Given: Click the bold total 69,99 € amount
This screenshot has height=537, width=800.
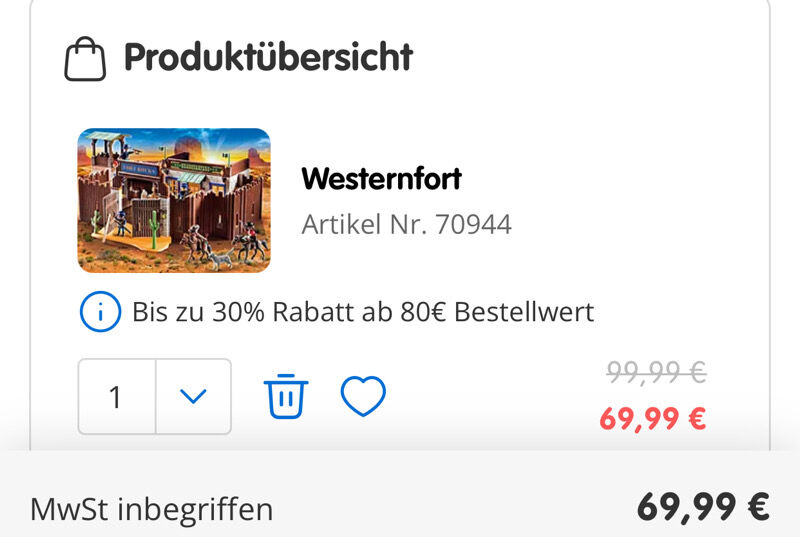Looking at the screenshot, I should point(703,507).
